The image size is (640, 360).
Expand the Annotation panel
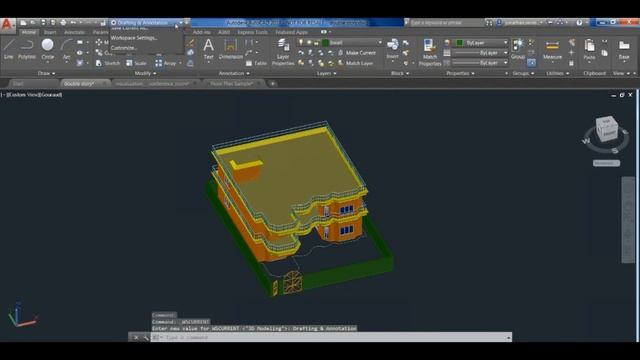[x=234, y=73]
